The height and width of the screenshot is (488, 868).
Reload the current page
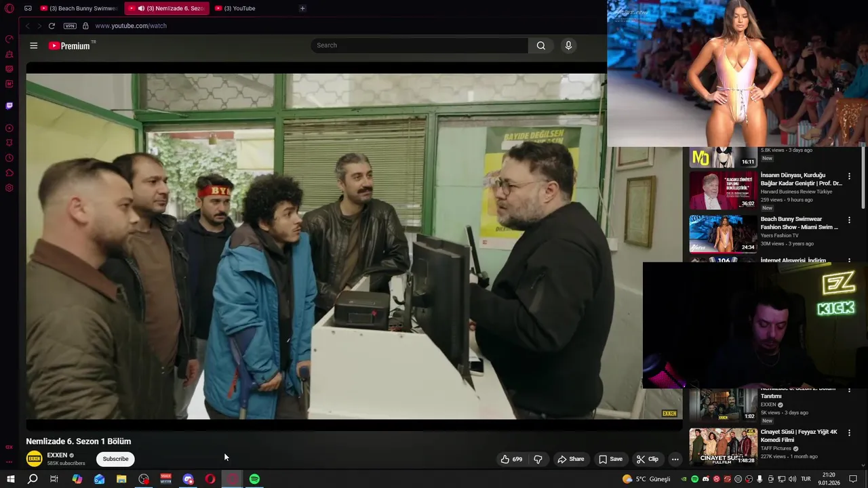tap(52, 26)
